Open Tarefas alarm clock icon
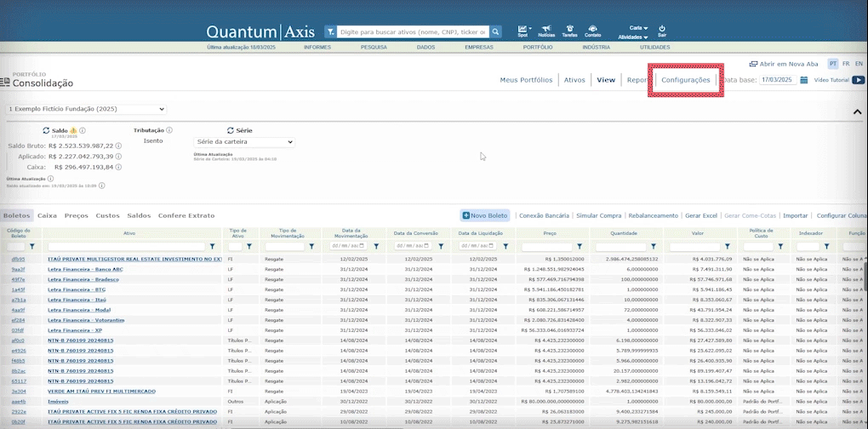868x429 pixels. (x=569, y=29)
